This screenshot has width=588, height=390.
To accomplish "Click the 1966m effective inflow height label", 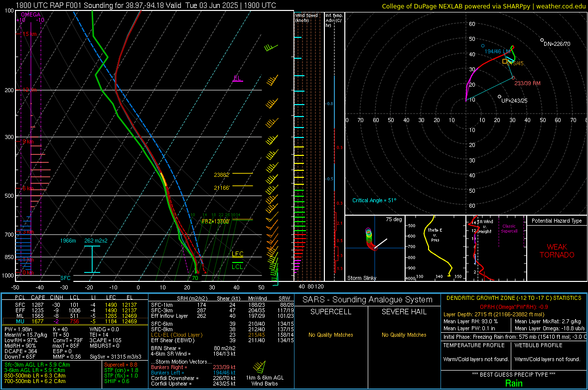I will tap(68, 241).
